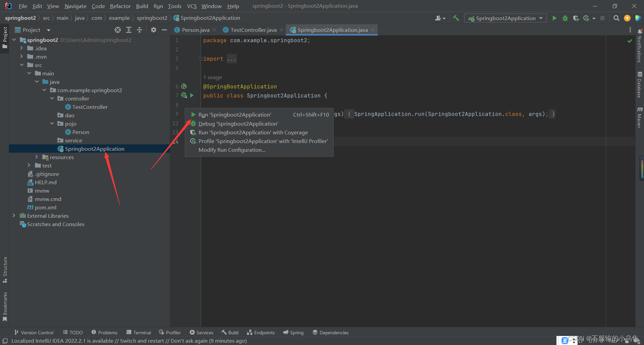Click the run gutter arrow on line 7
Viewport: 644px width, 345px height.
point(192,95)
